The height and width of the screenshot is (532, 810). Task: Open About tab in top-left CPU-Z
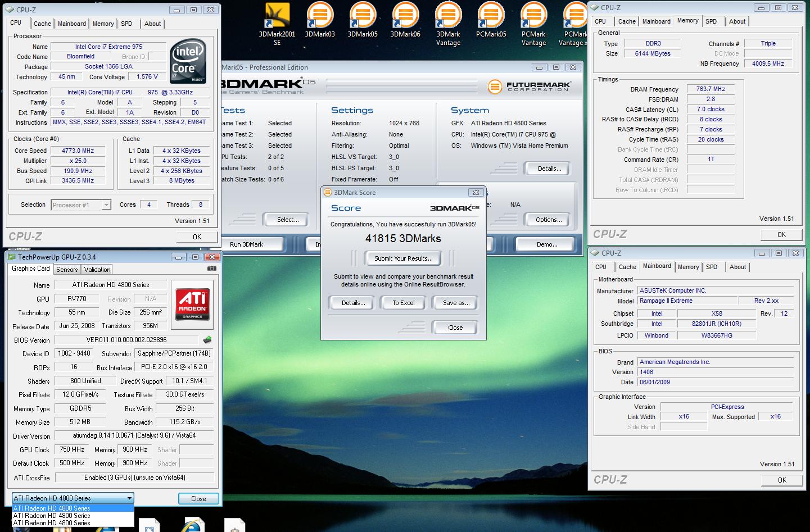(x=152, y=24)
